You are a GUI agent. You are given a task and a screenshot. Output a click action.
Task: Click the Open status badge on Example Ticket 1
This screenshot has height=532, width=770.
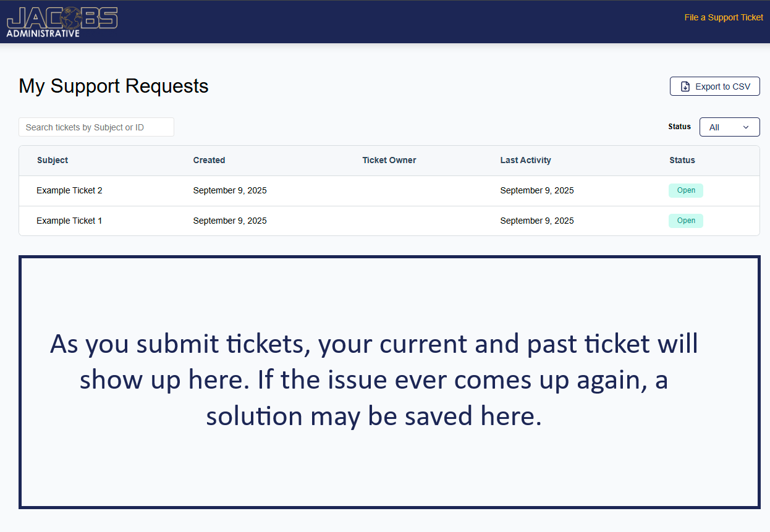tap(685, 221)
